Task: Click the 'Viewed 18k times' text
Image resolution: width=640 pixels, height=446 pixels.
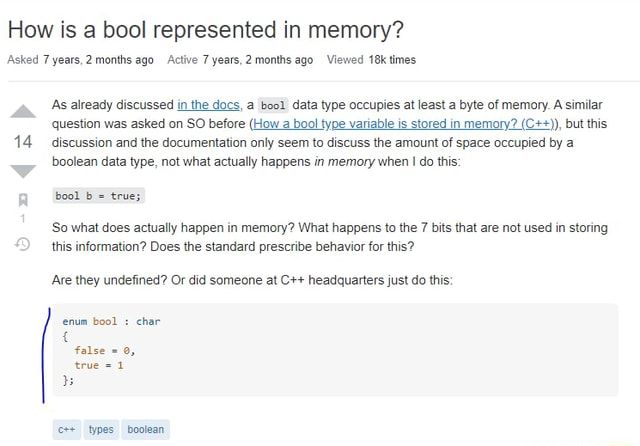Action: [x=371, y=60]
